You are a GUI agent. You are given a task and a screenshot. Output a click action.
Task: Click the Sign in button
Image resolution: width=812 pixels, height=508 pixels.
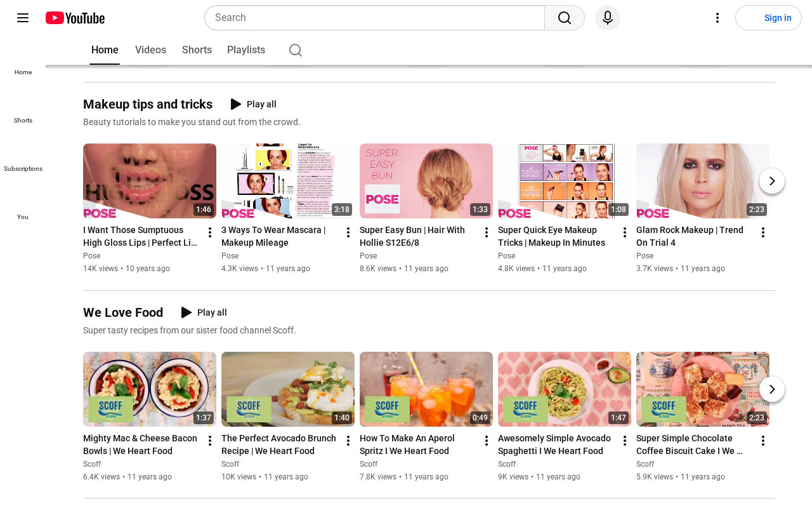(768, 18)
